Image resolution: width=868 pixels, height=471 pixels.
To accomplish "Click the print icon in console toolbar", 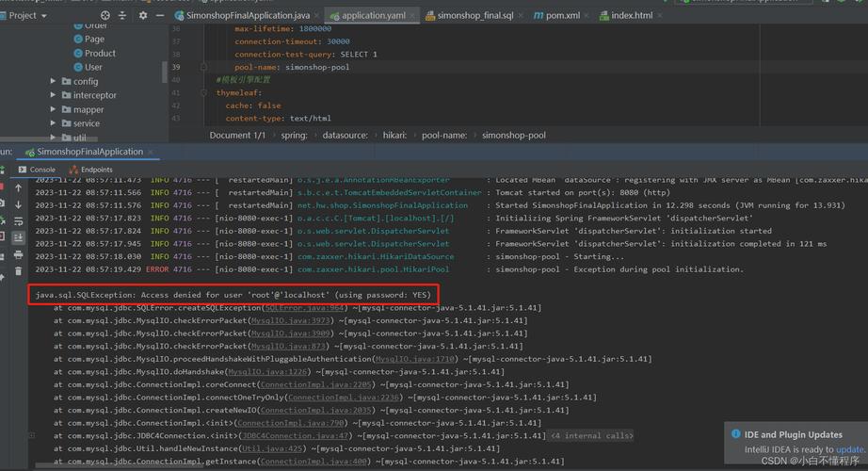I will coord(18,254).
